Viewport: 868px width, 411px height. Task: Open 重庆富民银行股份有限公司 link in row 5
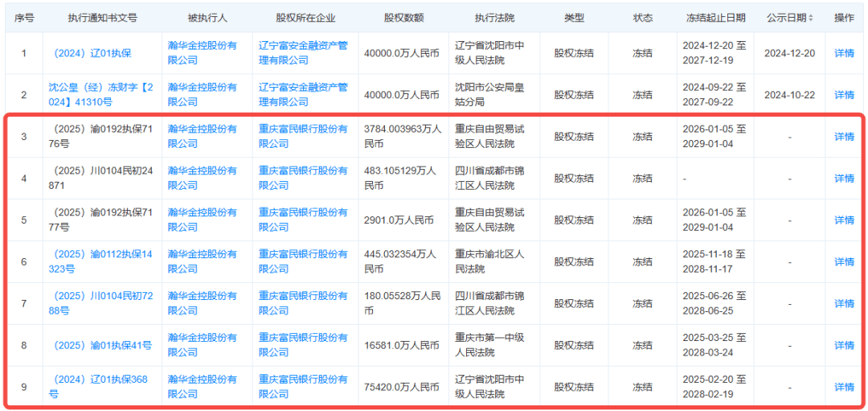pyautogui.click(x=303, y=220)
